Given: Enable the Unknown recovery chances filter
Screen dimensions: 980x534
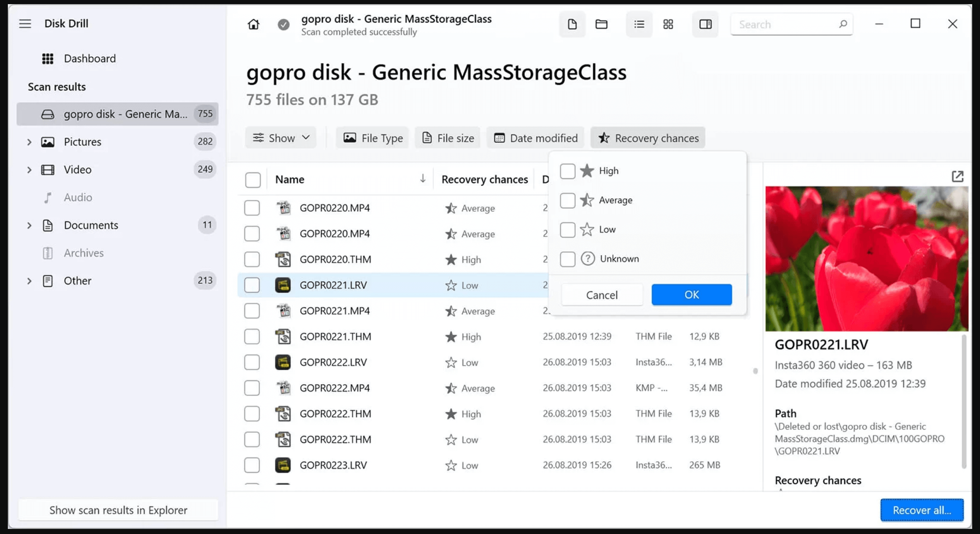Looking at the screenshot, I should coord(567,259).
